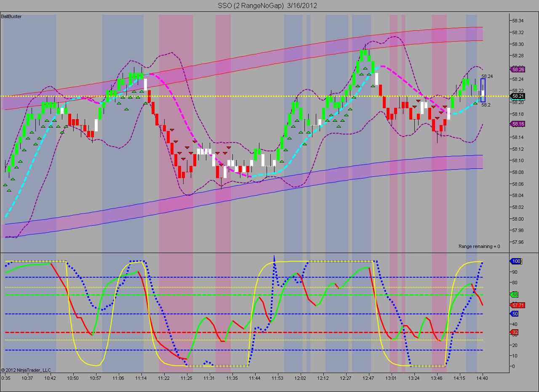Click the 58.10 price axis label
The width and height of the screenshot is (539, 392).
pos(518,160)
